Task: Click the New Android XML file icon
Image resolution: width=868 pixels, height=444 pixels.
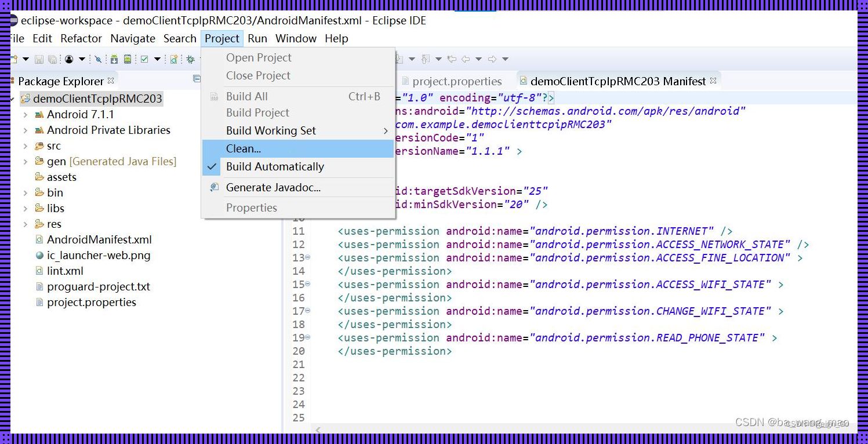Action: point(174,59)
